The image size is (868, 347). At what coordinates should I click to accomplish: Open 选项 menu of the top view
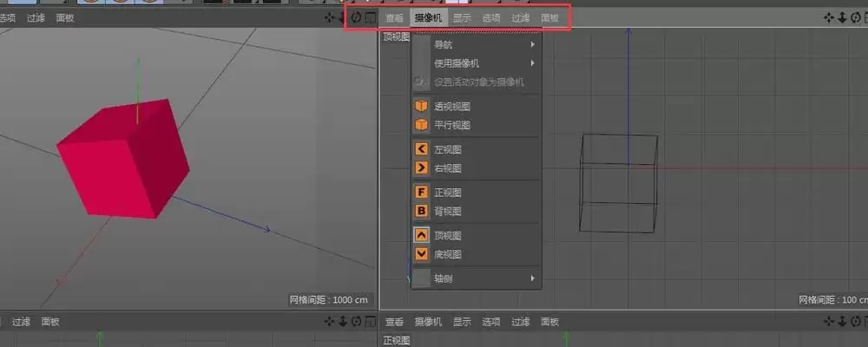tap(491, 17)
